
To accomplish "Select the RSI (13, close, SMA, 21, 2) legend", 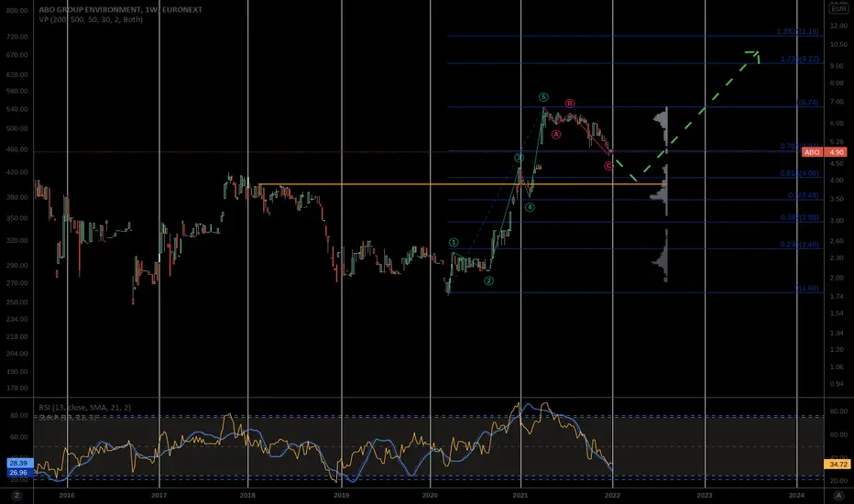I will tap(85, 408).
